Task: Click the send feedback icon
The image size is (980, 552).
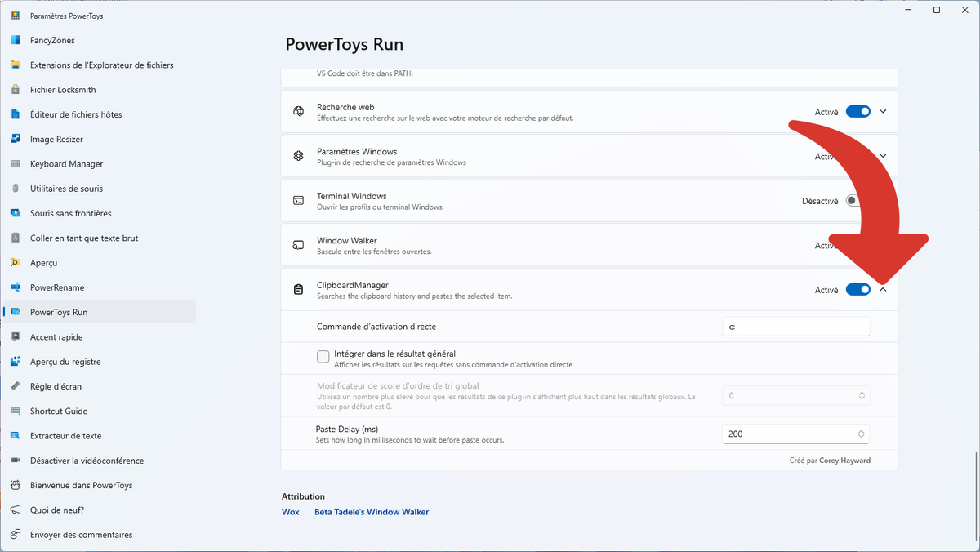Action: pyautogui.click(x=16, y=535)
